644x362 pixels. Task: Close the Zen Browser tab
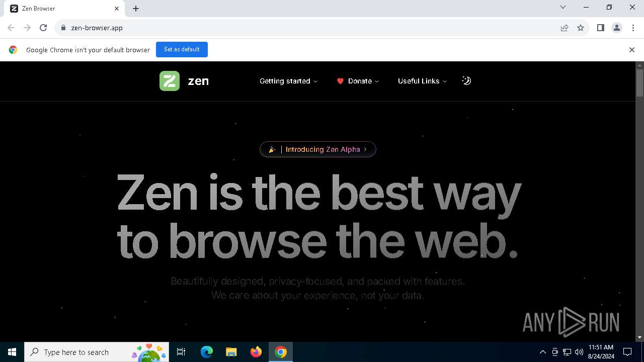[117, 9]
